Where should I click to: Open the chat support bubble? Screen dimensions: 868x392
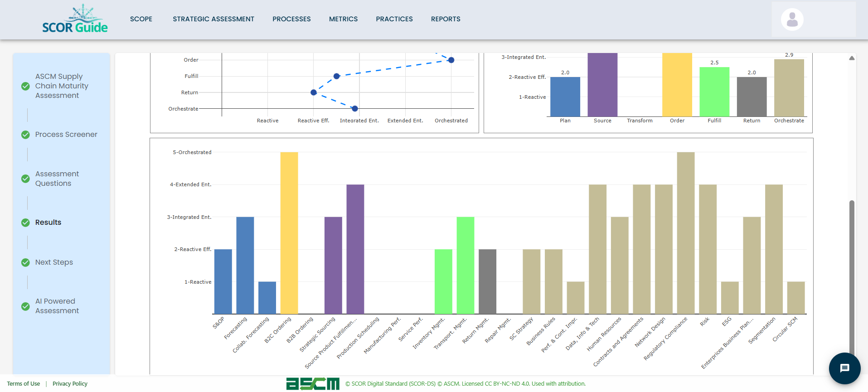[844, 368]
